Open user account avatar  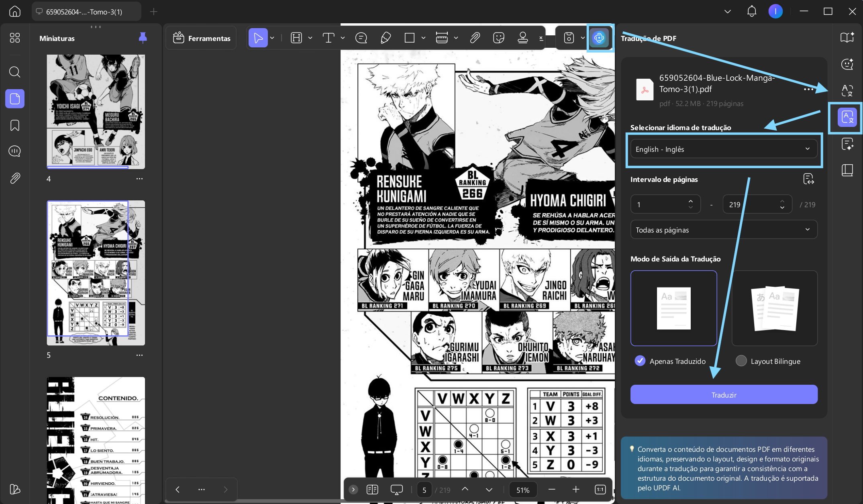pos(775,11)
